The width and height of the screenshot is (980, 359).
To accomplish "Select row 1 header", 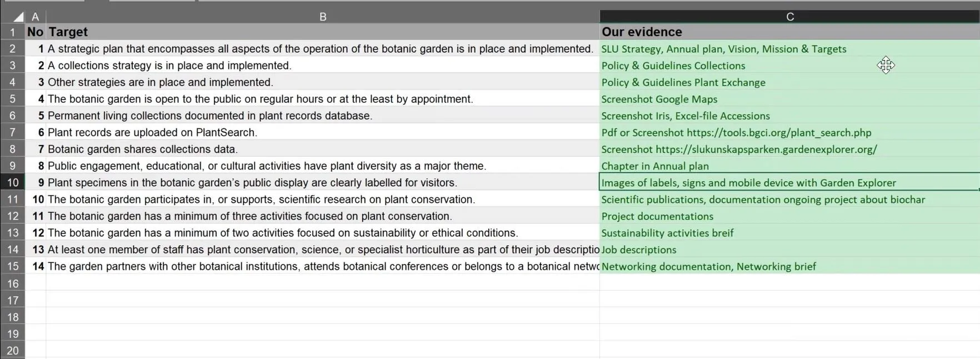I will [x=12, y=32].
